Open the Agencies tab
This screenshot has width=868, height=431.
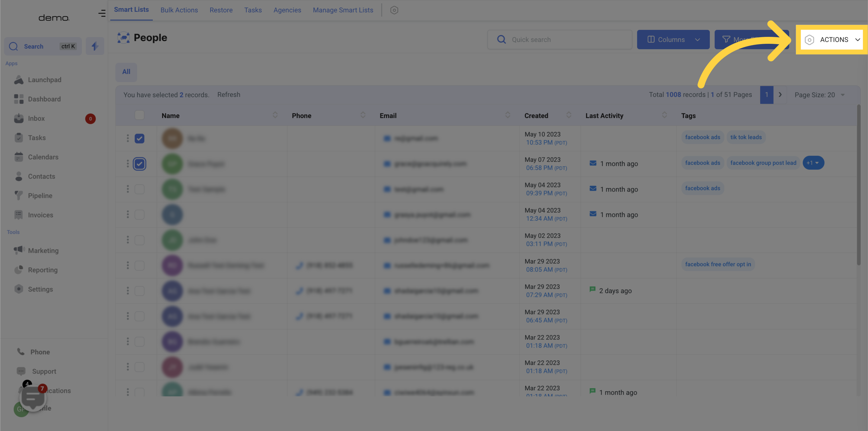pyautogui.click(x=287, y=10)
